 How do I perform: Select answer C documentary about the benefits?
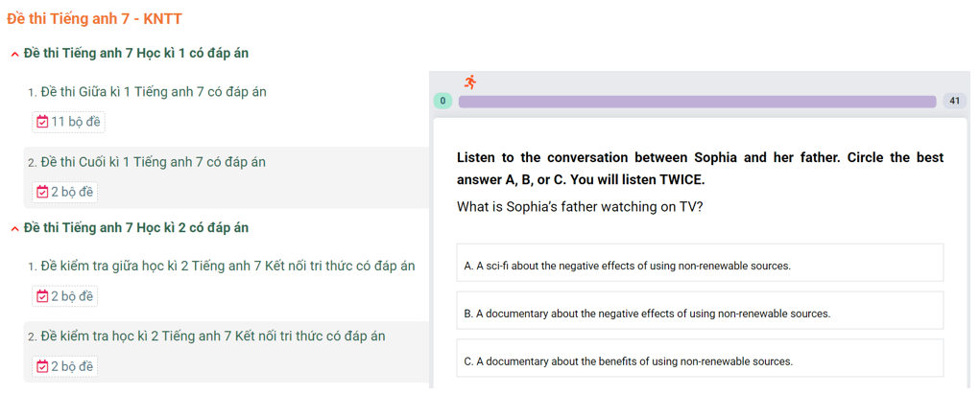[700, 359]
